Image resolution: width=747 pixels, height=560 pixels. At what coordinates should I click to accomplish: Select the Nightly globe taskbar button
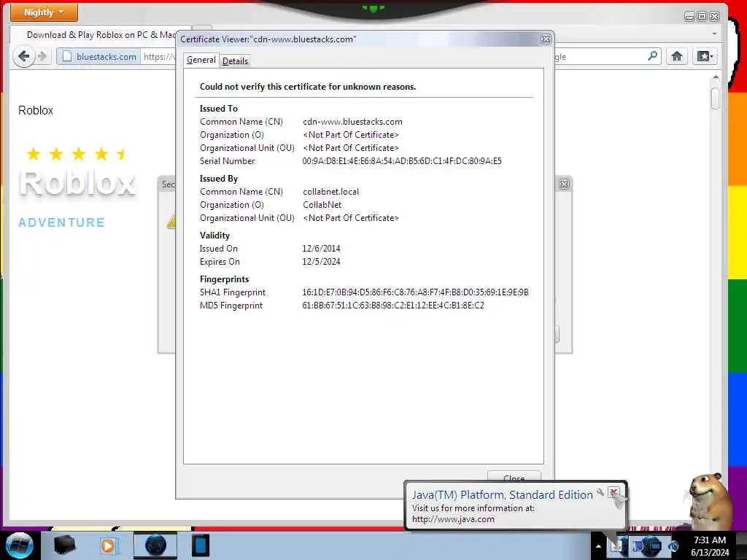(155, 545)
